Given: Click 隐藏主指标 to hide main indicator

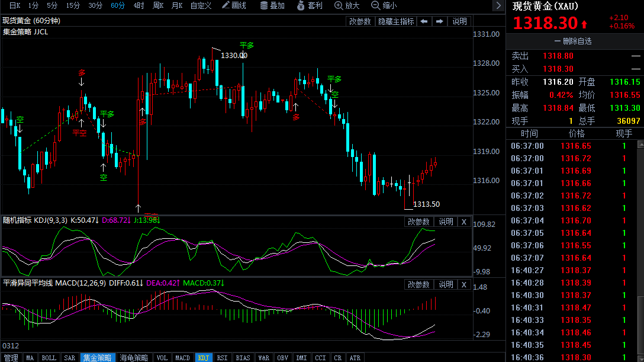Looking at the screenshot, I should tap(396, 21).
